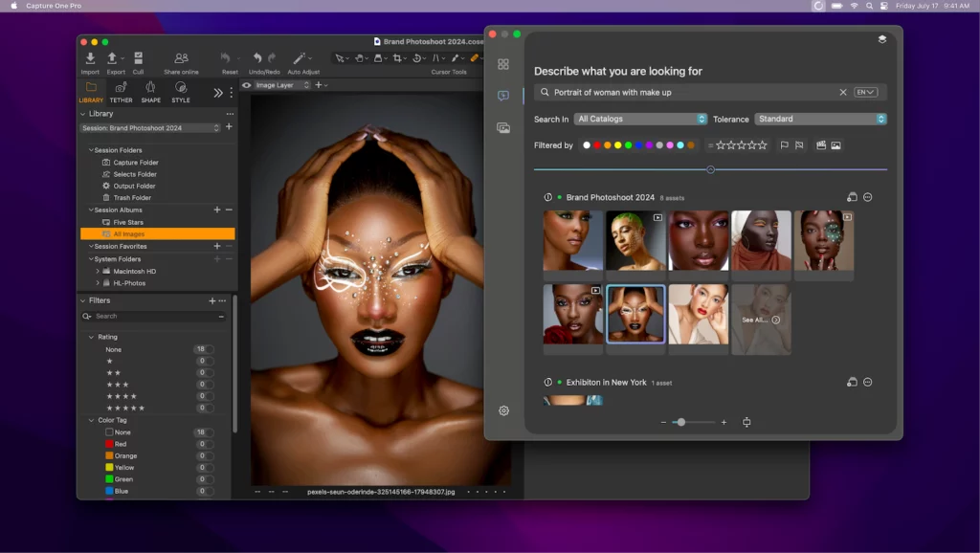Expand the Macintosh HD folder
Viewport: 980px width, 553px height.
98,272
